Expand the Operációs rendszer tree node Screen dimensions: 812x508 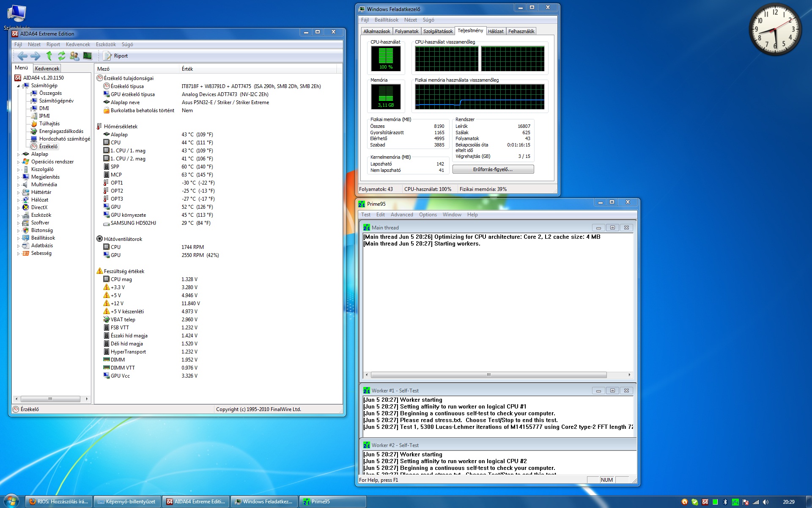18,162
